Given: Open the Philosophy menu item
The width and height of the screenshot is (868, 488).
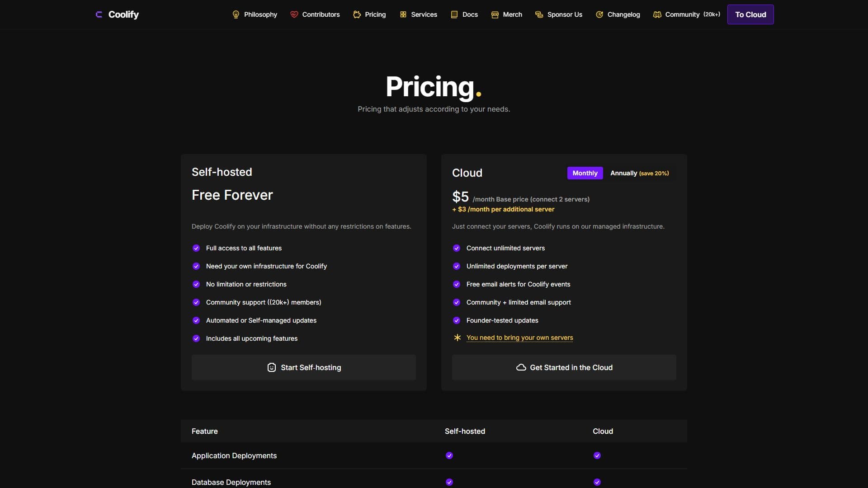Looking at the screenshot, I should 255,14.
